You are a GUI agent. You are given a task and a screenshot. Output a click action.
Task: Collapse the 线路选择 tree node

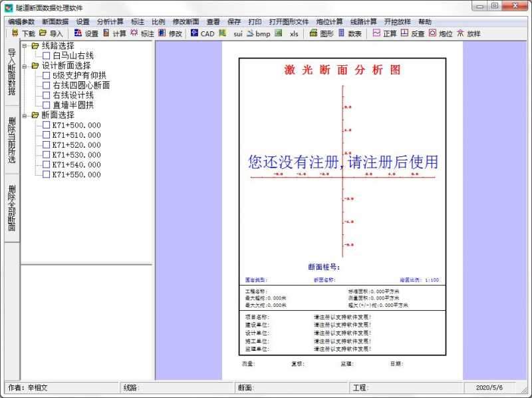tap(25, 45)
